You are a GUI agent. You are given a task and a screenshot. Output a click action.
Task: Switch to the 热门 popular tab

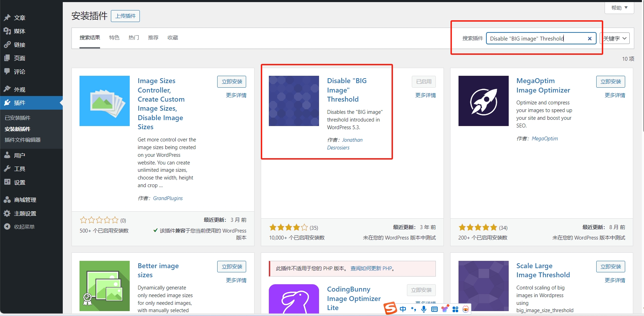134,38
